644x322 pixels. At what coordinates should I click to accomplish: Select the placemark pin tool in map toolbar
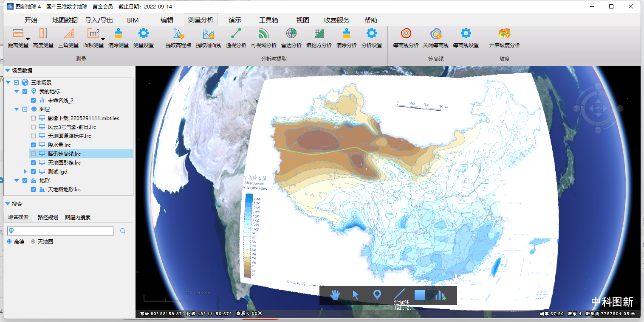(377, 295)
